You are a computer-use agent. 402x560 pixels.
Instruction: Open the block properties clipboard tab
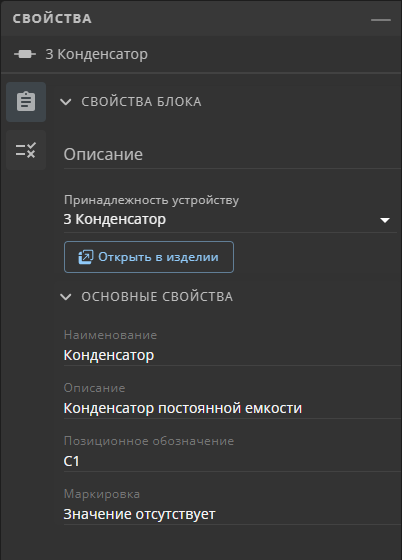pos(26,102)
